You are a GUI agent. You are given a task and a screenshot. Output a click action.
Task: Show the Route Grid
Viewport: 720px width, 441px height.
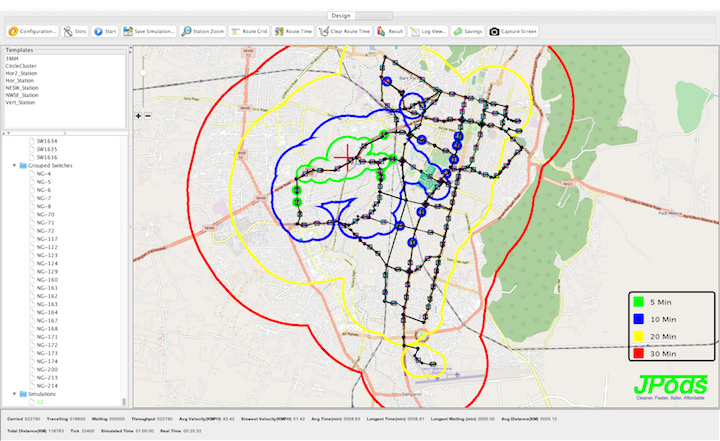[x=249, y=31]
